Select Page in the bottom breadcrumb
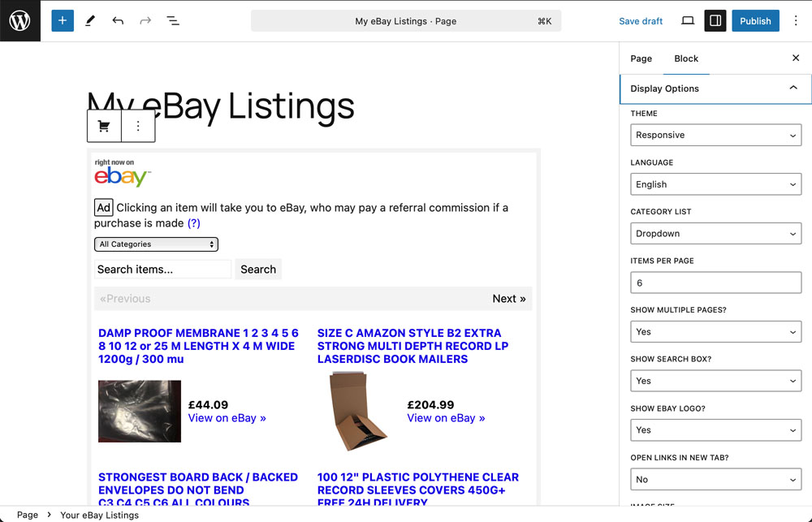 [x=28, y=515]
